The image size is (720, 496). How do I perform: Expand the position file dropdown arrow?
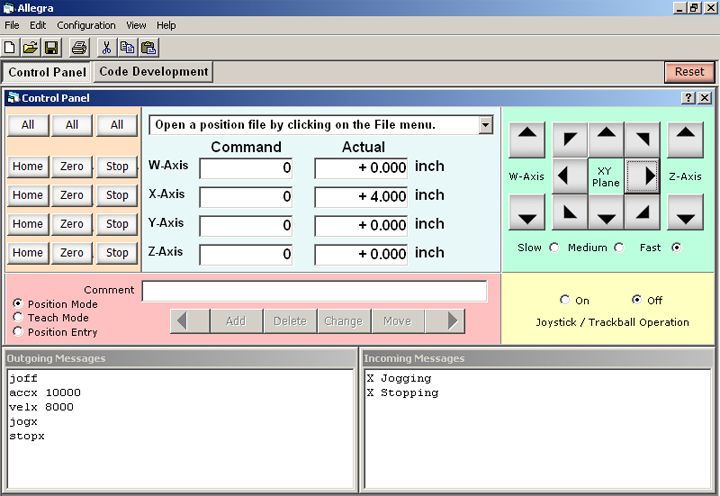(x=485, y=125)
